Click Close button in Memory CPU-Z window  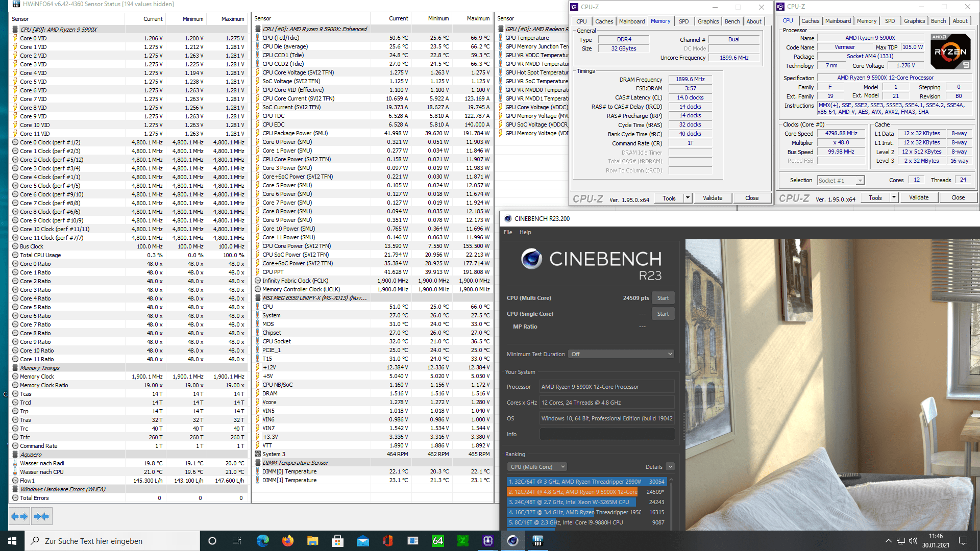click(752, 198)
